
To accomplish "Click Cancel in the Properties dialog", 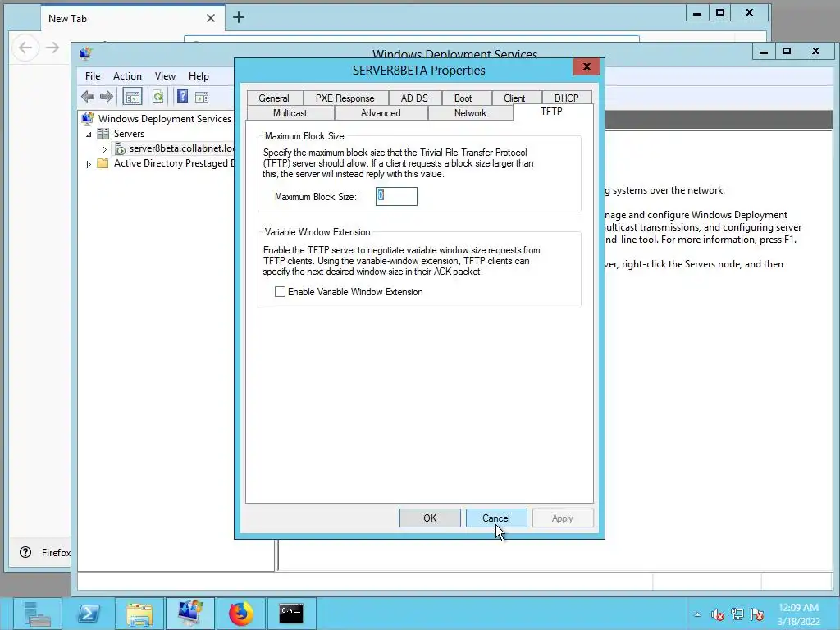I will pos(496,518).
